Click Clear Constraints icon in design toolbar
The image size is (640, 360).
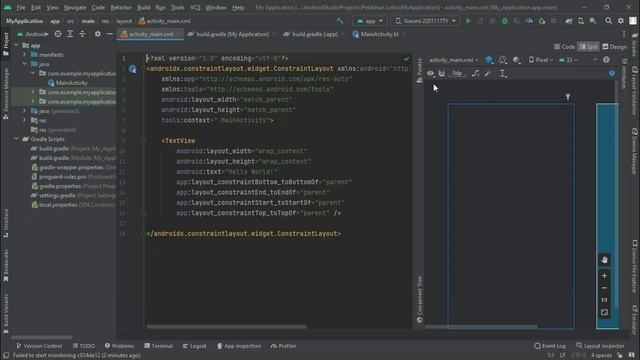click(476, 73)
